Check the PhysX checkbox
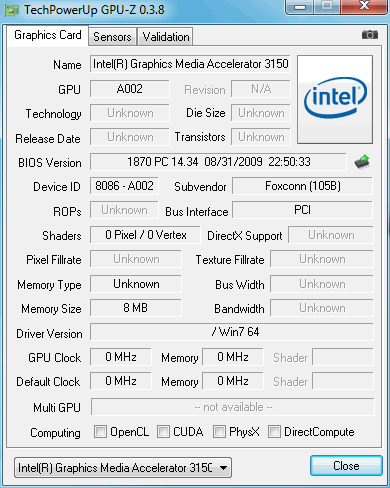This screenshot has width=390, height=488. [x=219, y=431]
